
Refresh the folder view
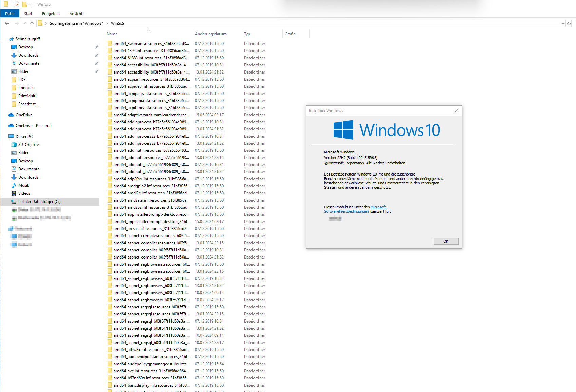click(x=569, y=23)
